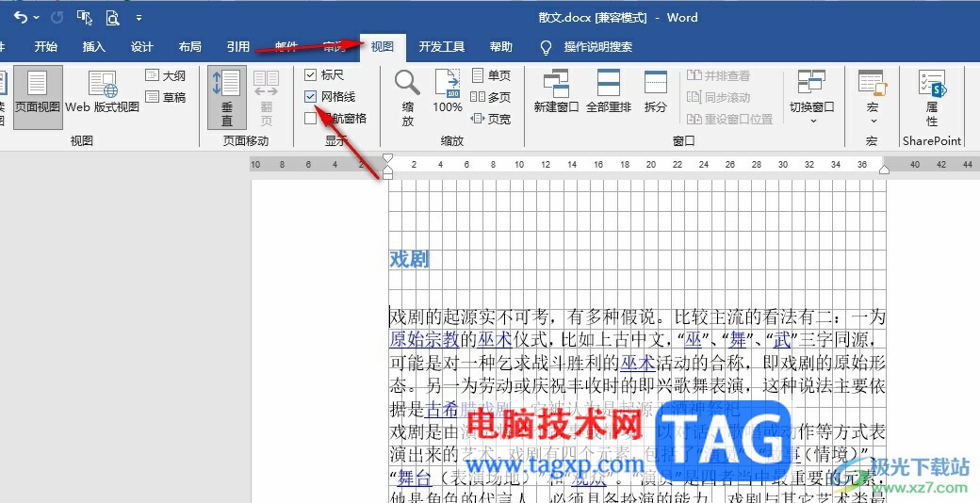Choose 单页 one page zoom

(491, 75)
